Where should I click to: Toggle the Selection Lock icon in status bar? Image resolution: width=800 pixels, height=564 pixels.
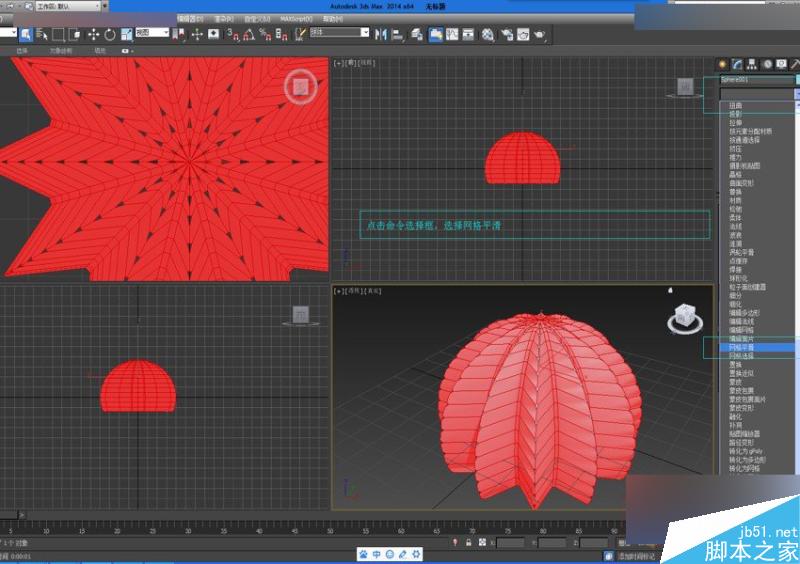pos(468,543)
